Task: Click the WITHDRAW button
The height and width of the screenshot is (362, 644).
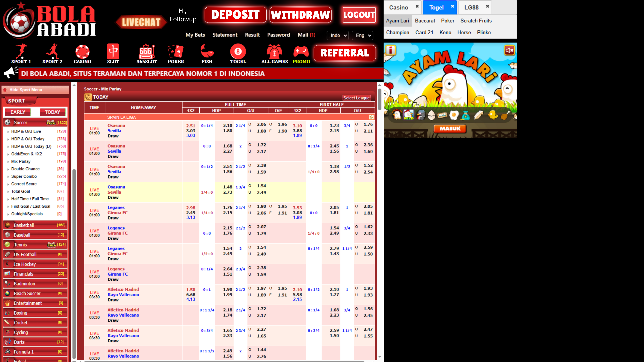Action: 301,15
